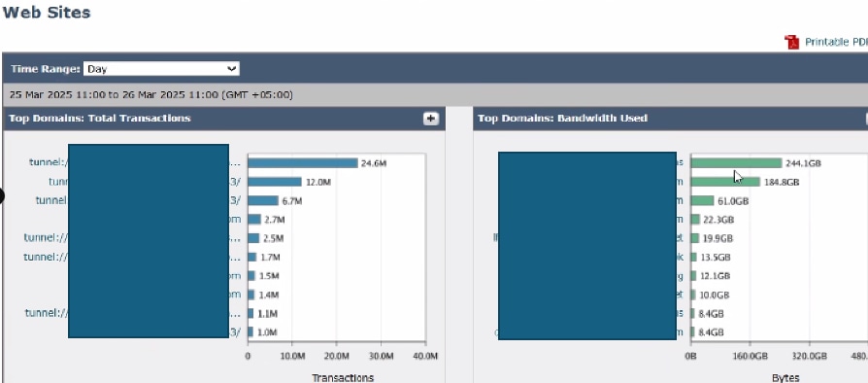Click the 25 Mar 2025 date range text
Screen dimensions: 868x383
coord(150,95)
